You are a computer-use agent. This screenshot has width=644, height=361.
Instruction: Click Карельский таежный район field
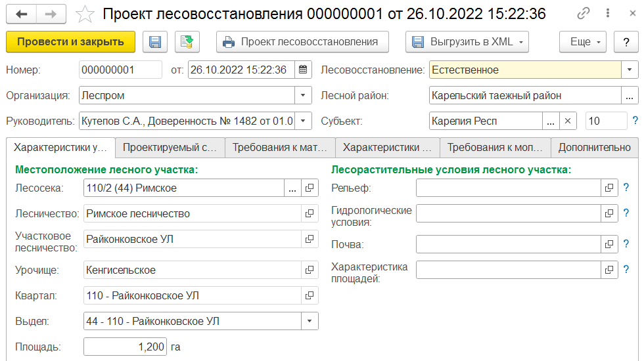point(525,96)
